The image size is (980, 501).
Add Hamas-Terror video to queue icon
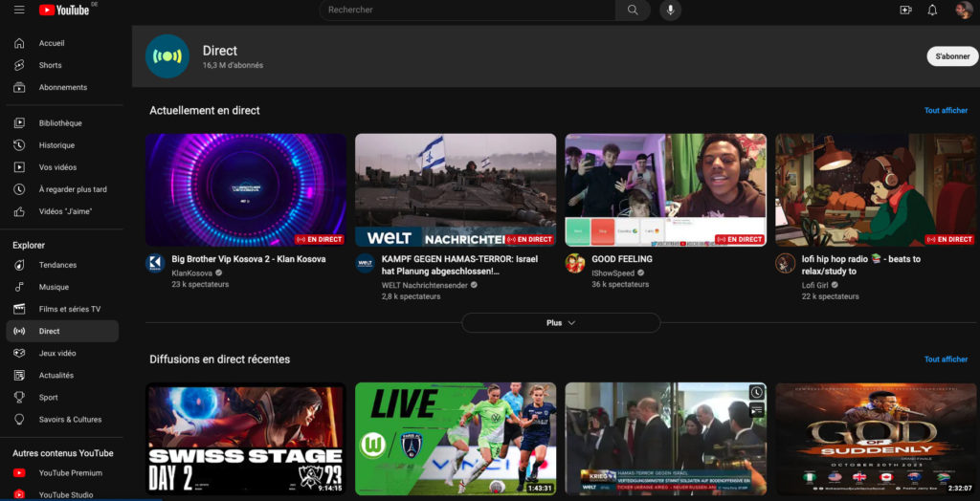point(756,410)
